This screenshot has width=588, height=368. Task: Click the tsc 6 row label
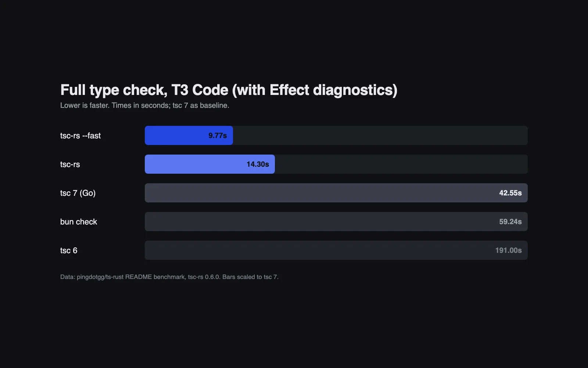69,250
